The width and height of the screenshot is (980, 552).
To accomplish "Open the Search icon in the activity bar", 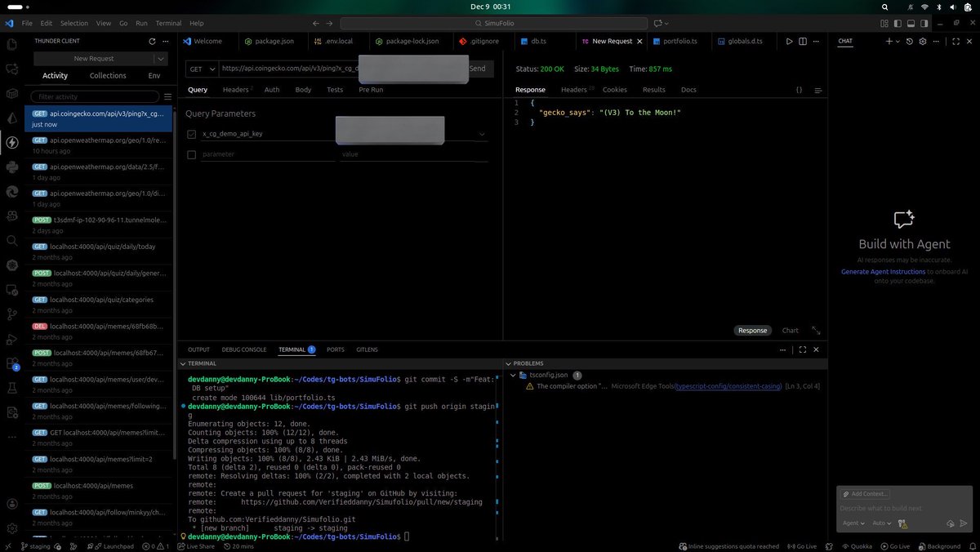I will click(x=12, y=241).
